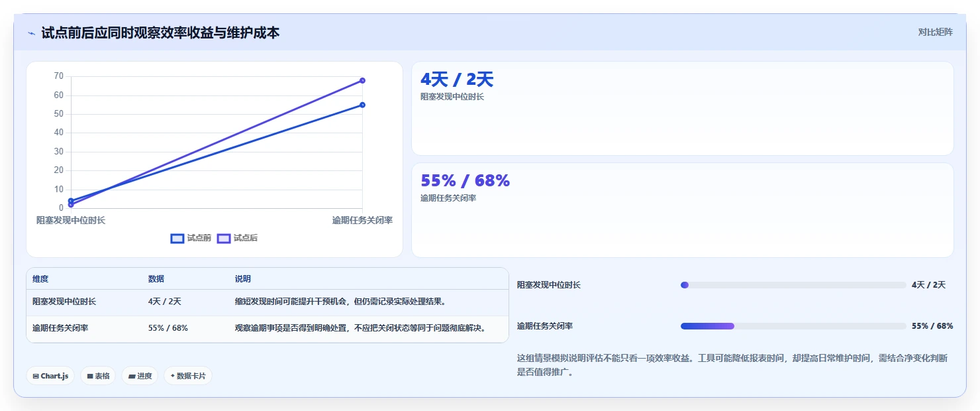Click the 试点后 data point at 68

coord(362,80)
